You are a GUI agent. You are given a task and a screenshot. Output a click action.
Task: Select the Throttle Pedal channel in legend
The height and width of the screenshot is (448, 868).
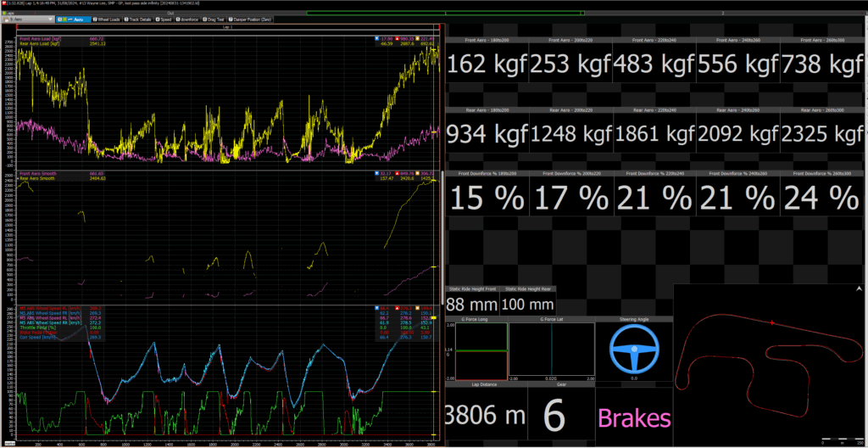(36, 328)
